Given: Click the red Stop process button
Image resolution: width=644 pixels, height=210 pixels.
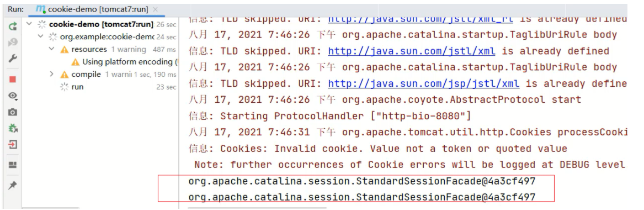Looking at the screenshot, I should [x=13, y=80].
